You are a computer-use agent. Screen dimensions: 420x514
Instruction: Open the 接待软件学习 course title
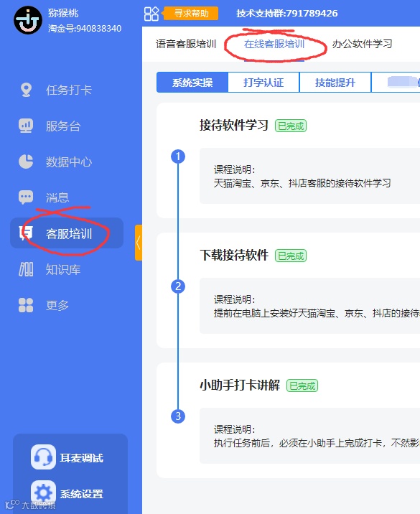pos(234,125)
